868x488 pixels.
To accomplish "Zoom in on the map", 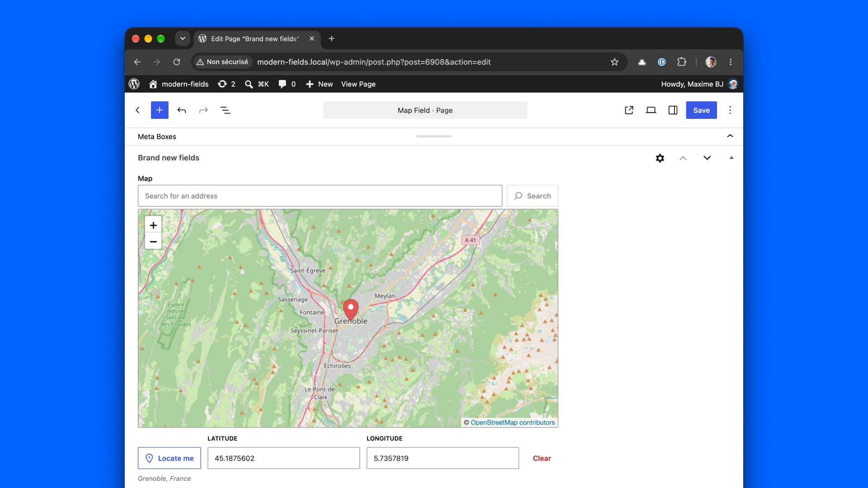I will [x=153, y=225].
